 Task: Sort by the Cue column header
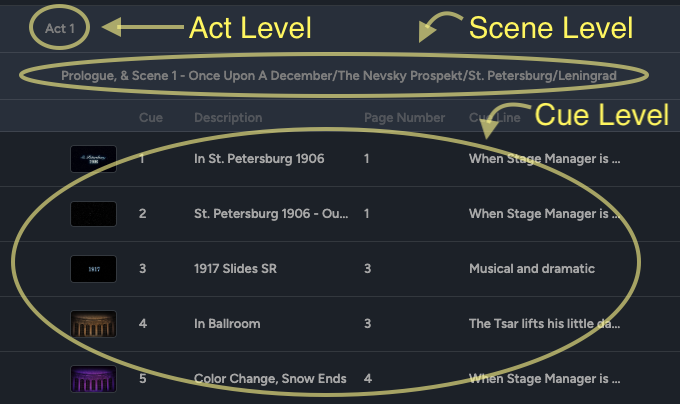151,117
